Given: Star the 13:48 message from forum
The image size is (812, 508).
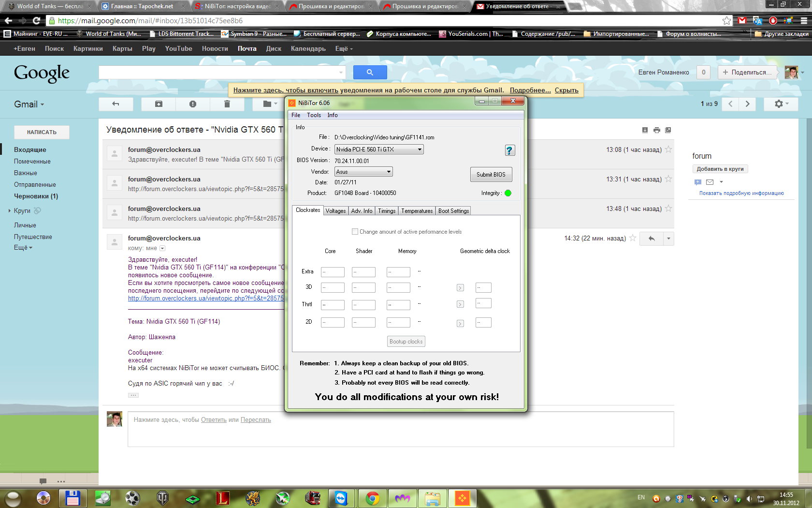Looking at the screenshot, I should point(668,209).
